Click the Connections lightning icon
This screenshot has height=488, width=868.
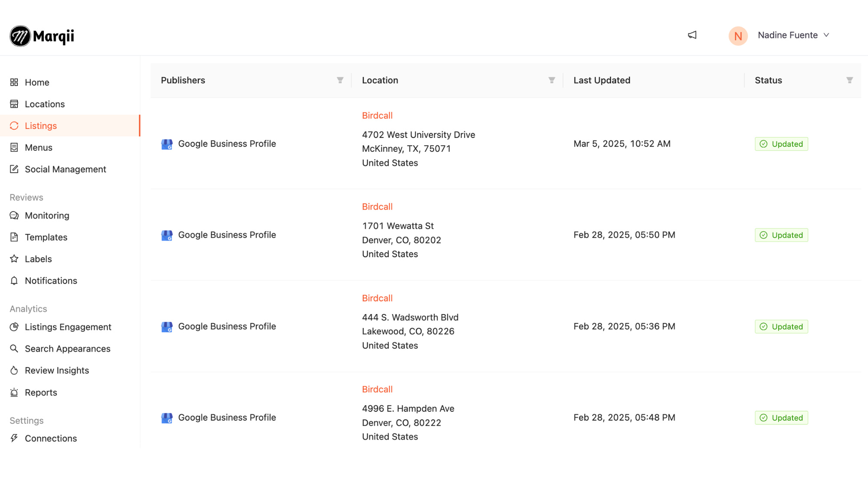click(14, 439)
